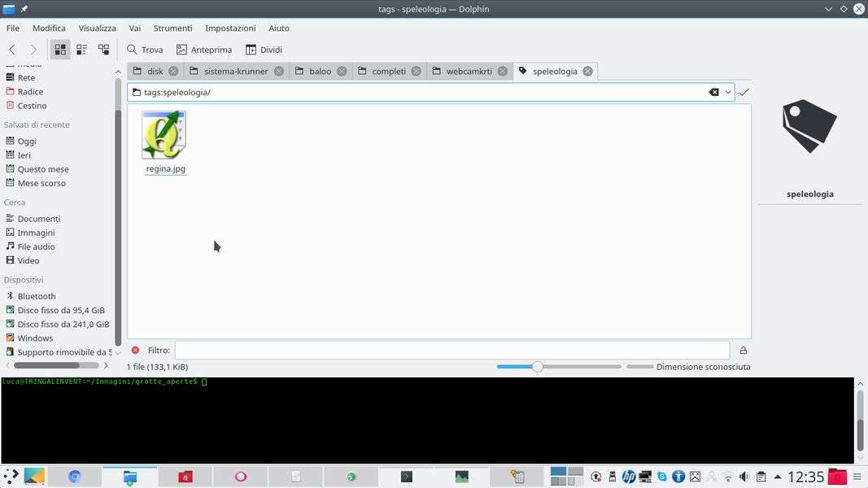Open the HP tray icon
This screenshot has width=868, height=488.
pyautogui.click(x=628, y=477)
